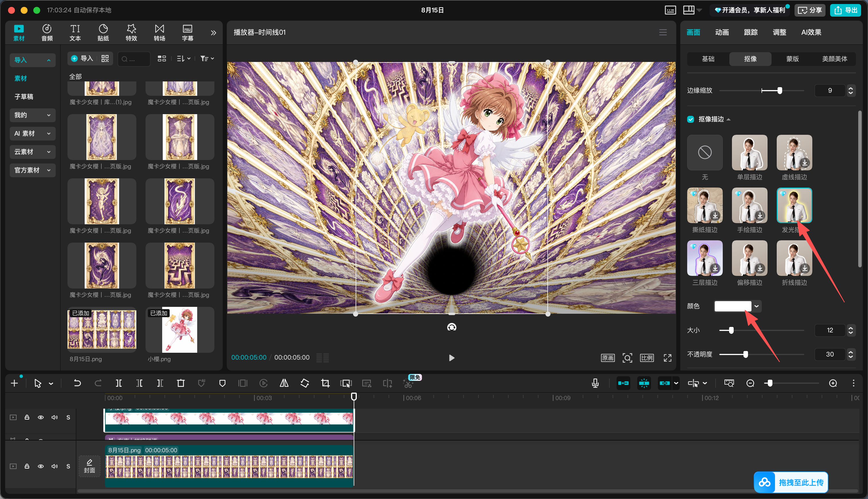Open the media filter dropdown

[x=207, y=59]
